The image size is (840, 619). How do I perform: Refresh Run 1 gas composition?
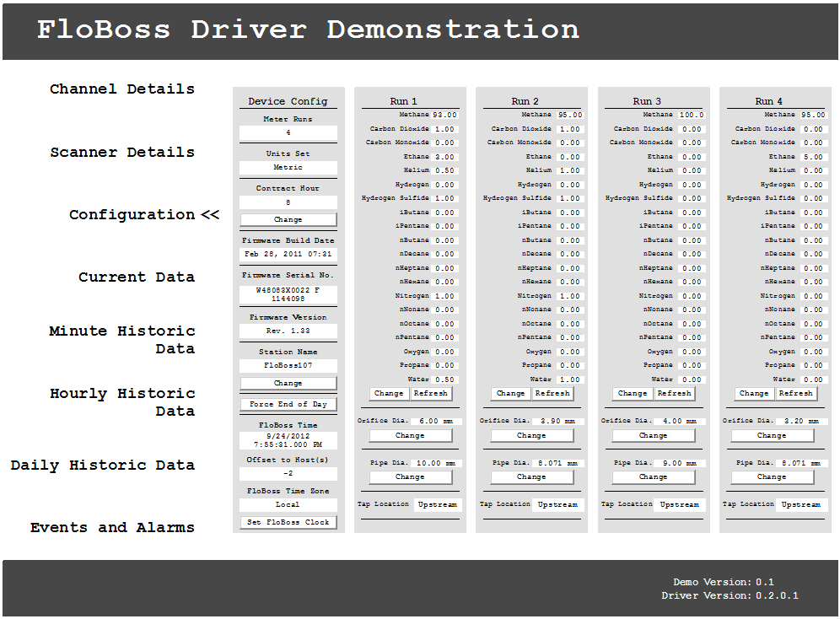point(431,394)
